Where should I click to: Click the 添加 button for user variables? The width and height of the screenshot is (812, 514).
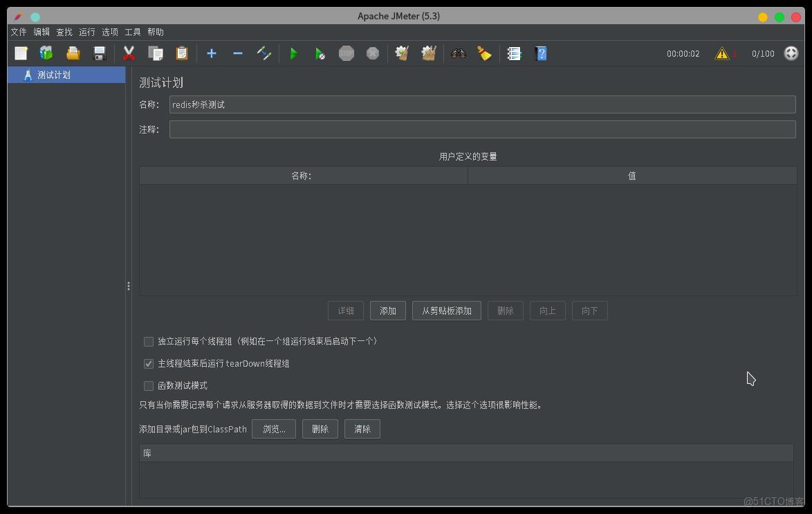click(x=387, y=310)
